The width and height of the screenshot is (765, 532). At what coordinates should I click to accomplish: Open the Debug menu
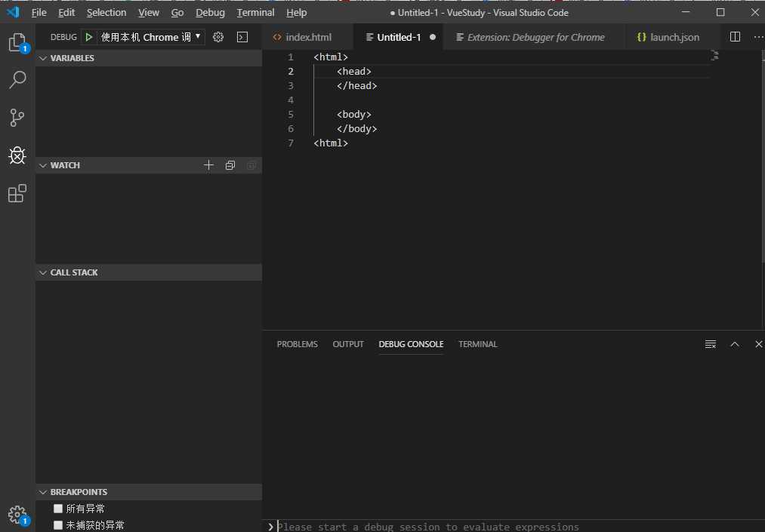tap(210, 13)
